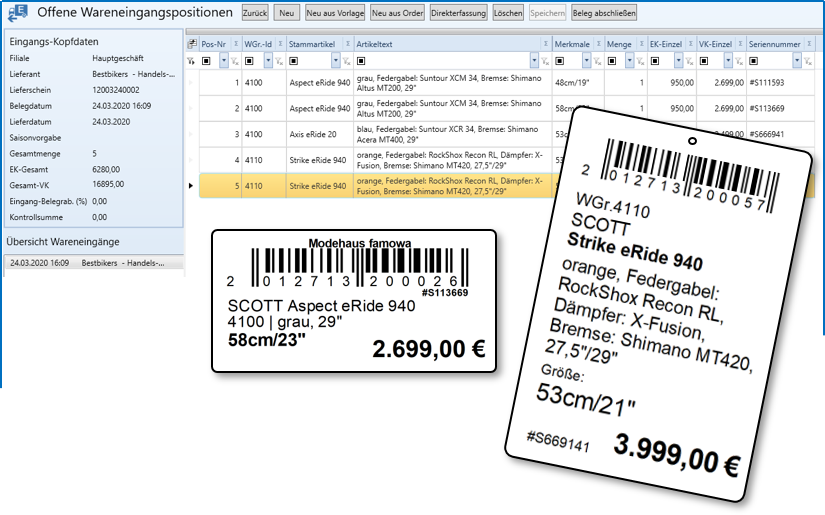
Task: Expand the VK-Einzel filter value dropdown
Action: tap(729, 62)
